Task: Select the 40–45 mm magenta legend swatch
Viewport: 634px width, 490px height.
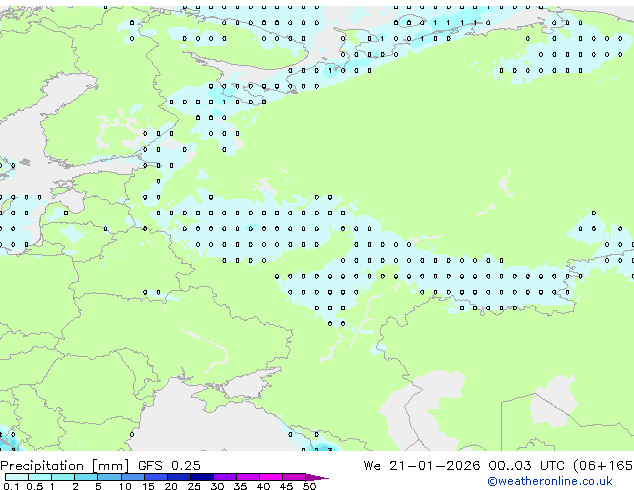Action: (271, 477)
